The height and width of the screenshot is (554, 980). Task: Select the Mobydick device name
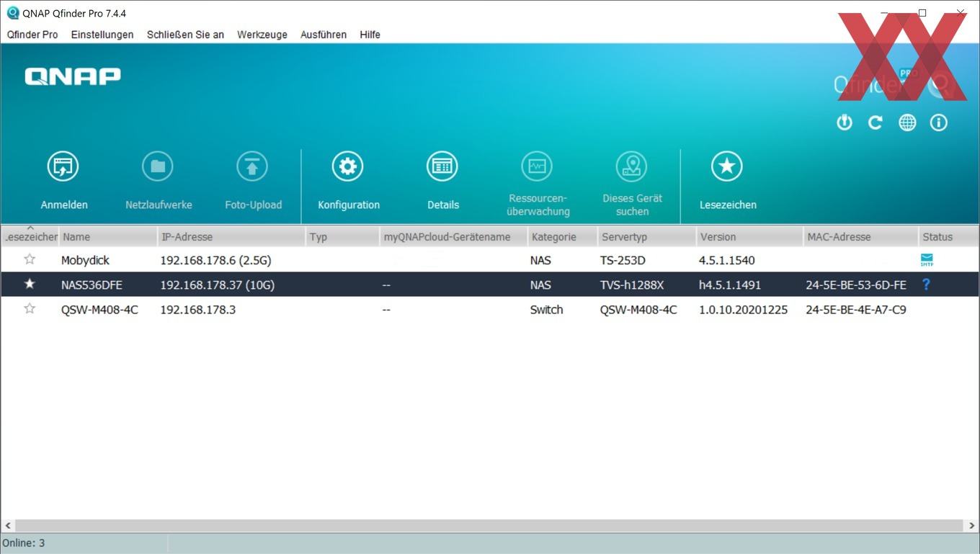point(85,260)
